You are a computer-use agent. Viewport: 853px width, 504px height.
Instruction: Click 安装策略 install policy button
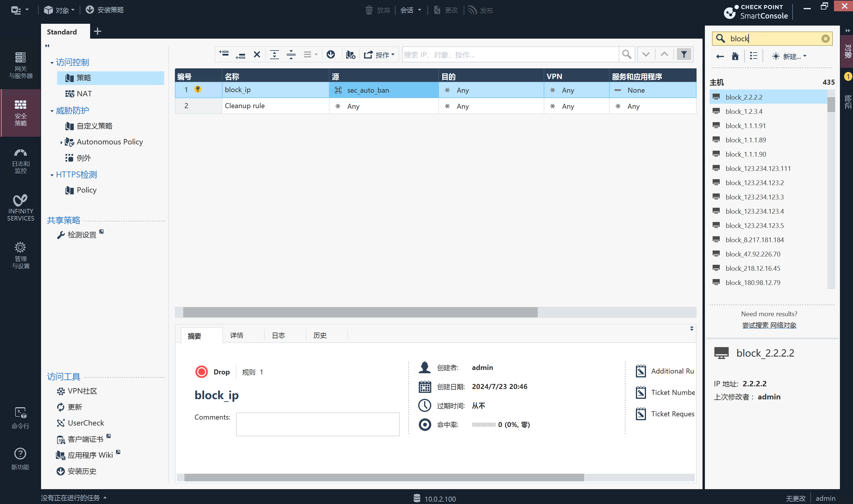[x=105, y=10]
